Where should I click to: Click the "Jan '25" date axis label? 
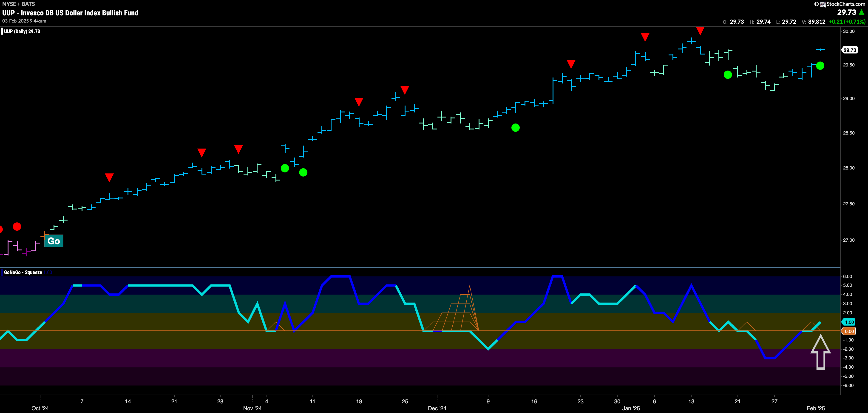tap(631, 408)
